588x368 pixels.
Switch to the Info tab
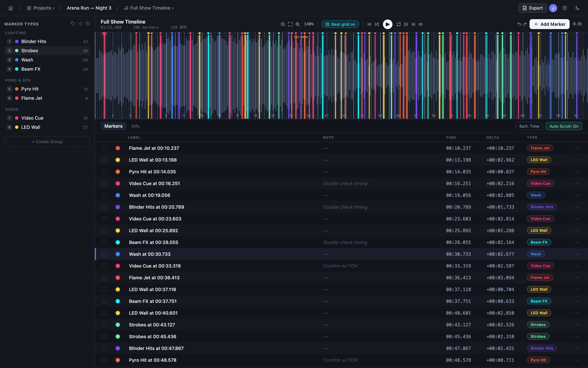(135, 126)
